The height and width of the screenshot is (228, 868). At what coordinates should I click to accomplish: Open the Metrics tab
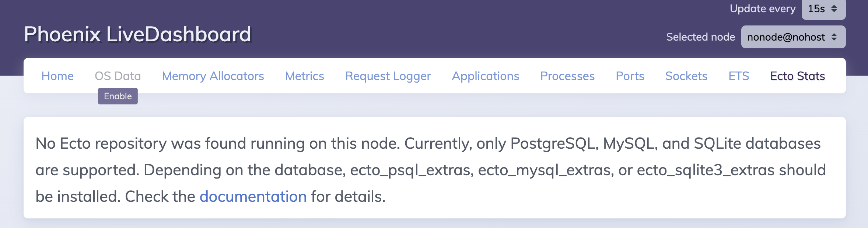coord(304,76)
